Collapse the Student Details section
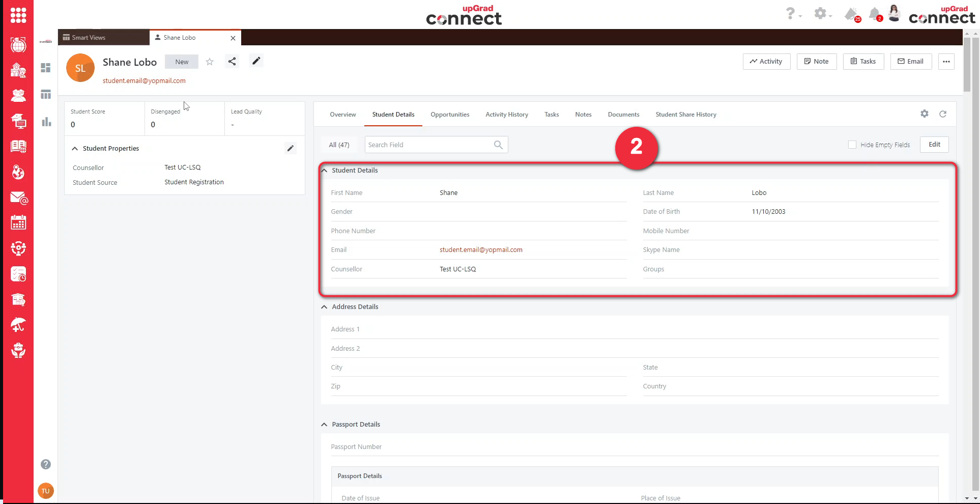The image size is (980, 504). click(x=325, y=171)
